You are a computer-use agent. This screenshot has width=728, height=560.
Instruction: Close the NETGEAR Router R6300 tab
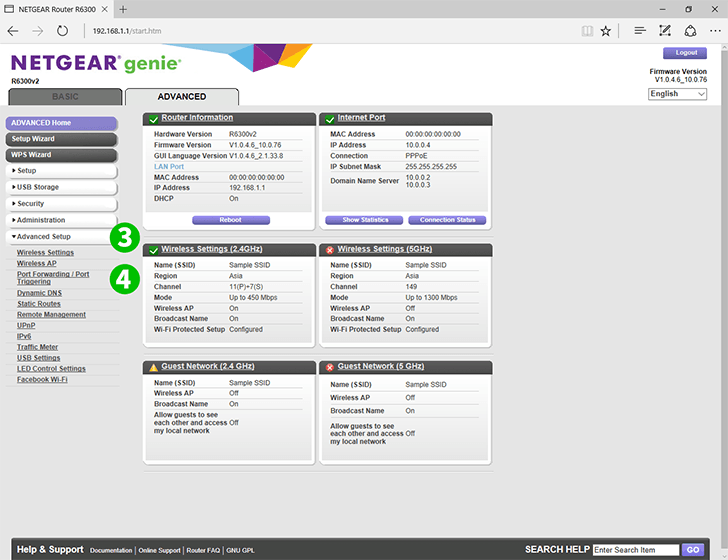(105, 9)
